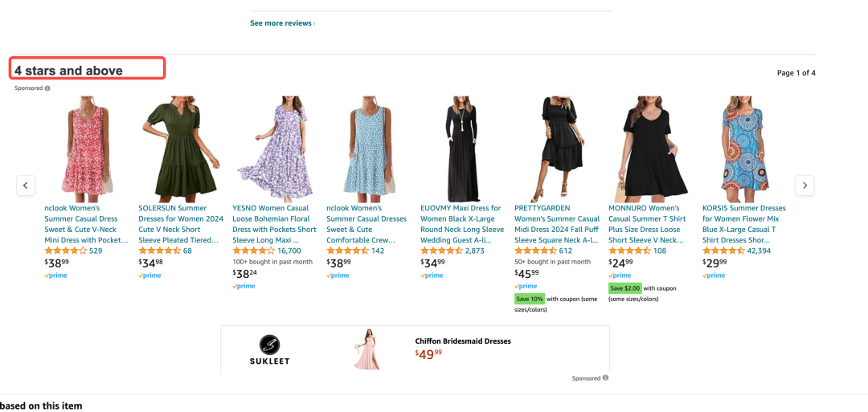Click star rating of YESNO Bohemian dress
Screen dimensions: 868x412
[253, 251]
